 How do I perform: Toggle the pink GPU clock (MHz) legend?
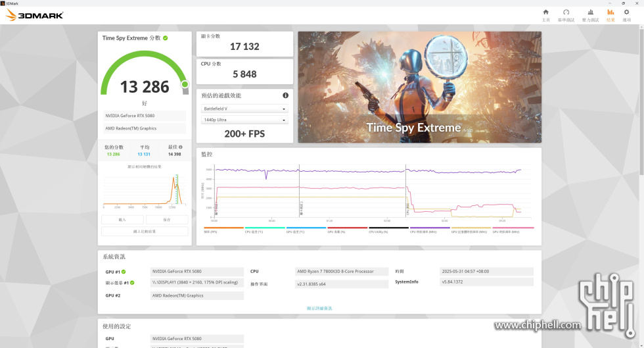point(513,230)
